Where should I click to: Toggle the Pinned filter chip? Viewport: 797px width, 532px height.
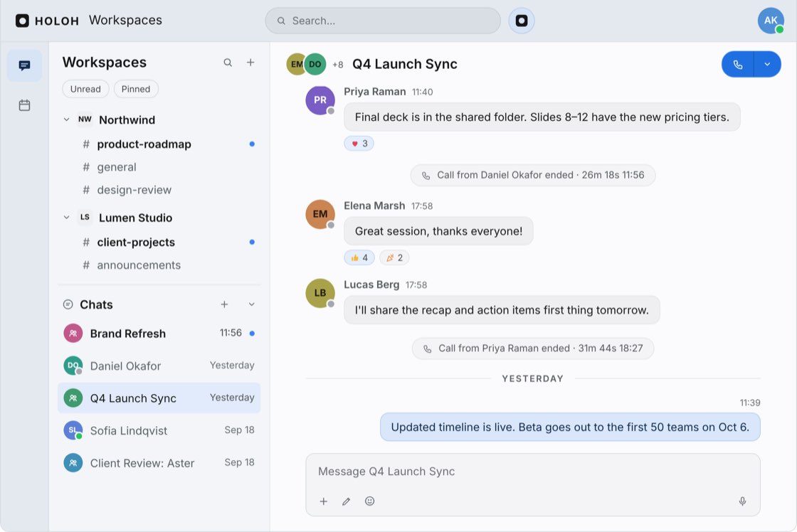tap(136, 89)
